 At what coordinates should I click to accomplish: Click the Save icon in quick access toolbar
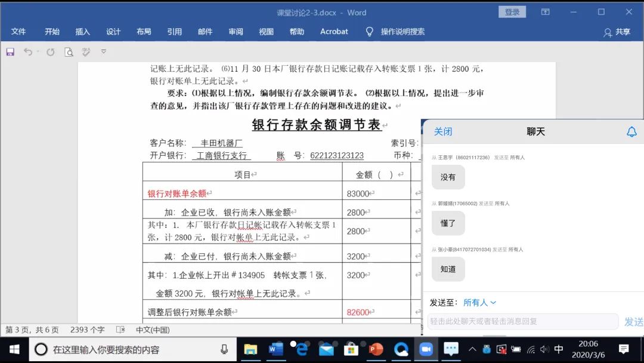[10, 52]
